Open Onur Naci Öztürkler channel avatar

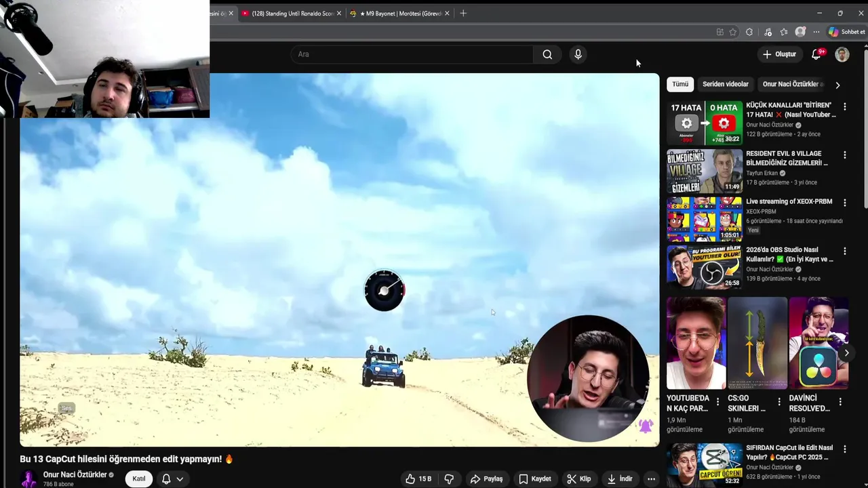pyautogui.click(x=28, y=479)
